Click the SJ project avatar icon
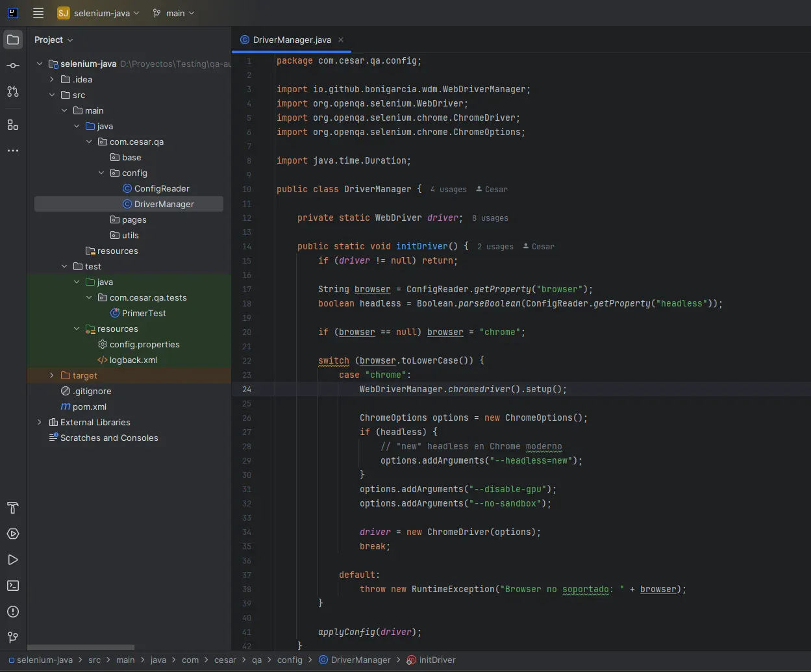This screenshot has width=811, height=672. pyautogui.click(x=62, y=12)
